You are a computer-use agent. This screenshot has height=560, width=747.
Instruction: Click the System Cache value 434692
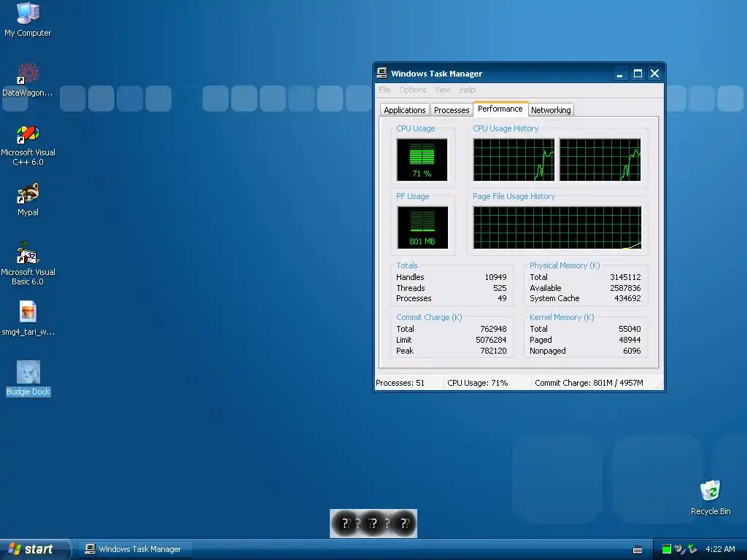[x=627, y=298]
